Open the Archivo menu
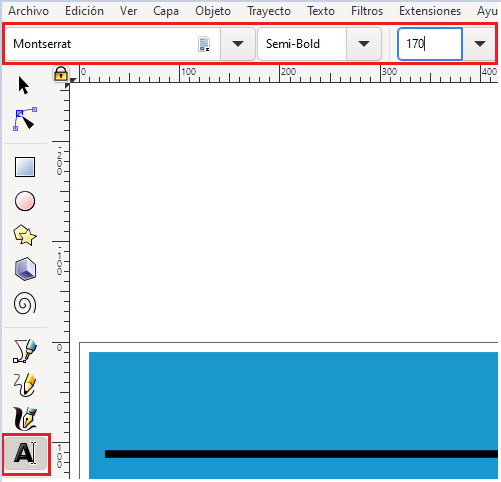Viewport: 501px width, 482px height. pos(29,11)
